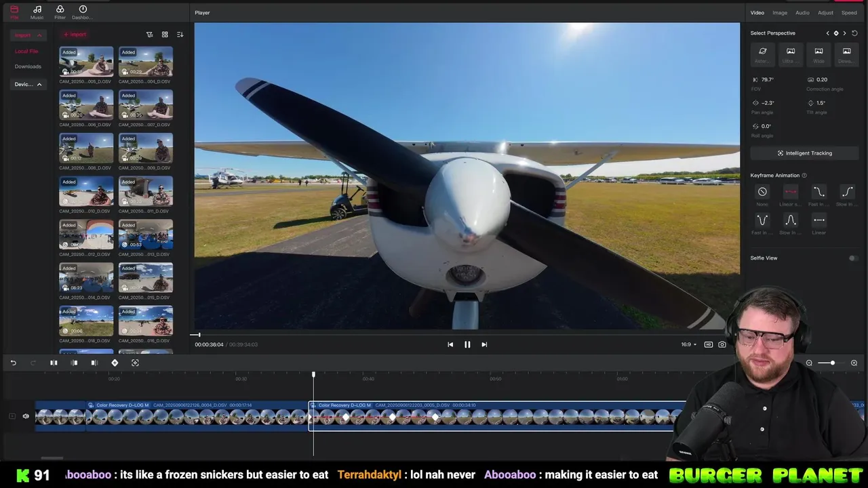This screenshot has width=868, height=488.
Task: Go to next perspective keyframe
Action: (x=844, y=33)
